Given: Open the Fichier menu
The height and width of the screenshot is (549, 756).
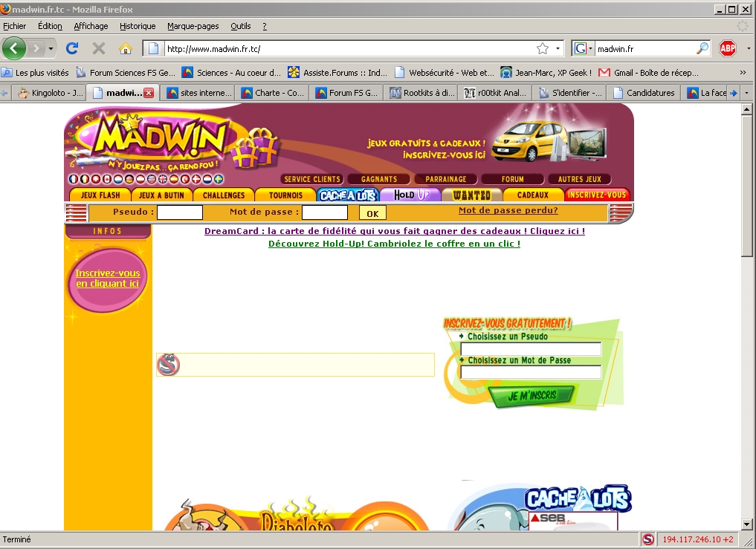Looking at the screenshot, I should click(x=14, y=26).
